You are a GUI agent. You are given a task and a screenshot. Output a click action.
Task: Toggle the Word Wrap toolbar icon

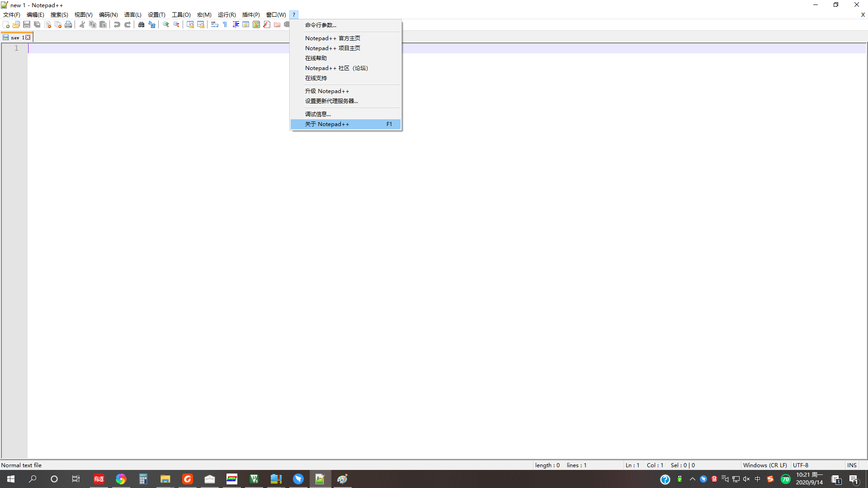(215, 25)
